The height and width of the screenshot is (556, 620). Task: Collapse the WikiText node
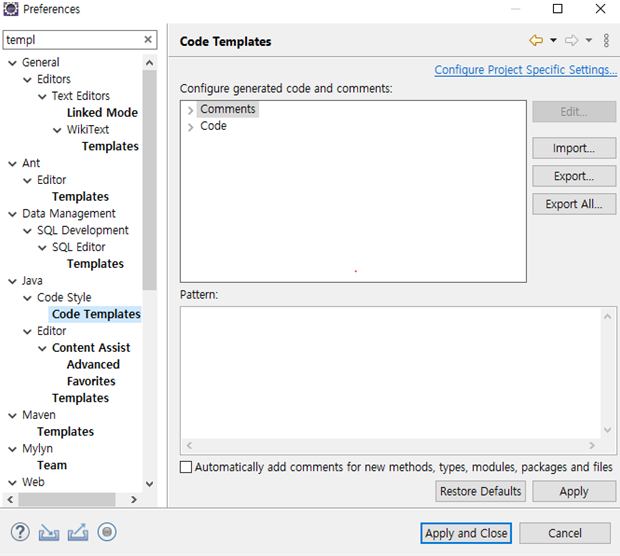(57, 130)
